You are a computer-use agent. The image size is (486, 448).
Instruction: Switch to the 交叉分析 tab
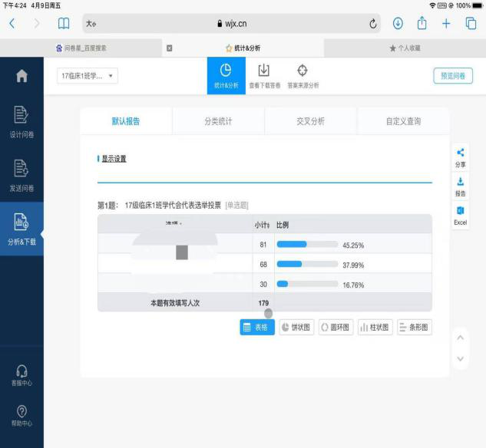(310, 121)
